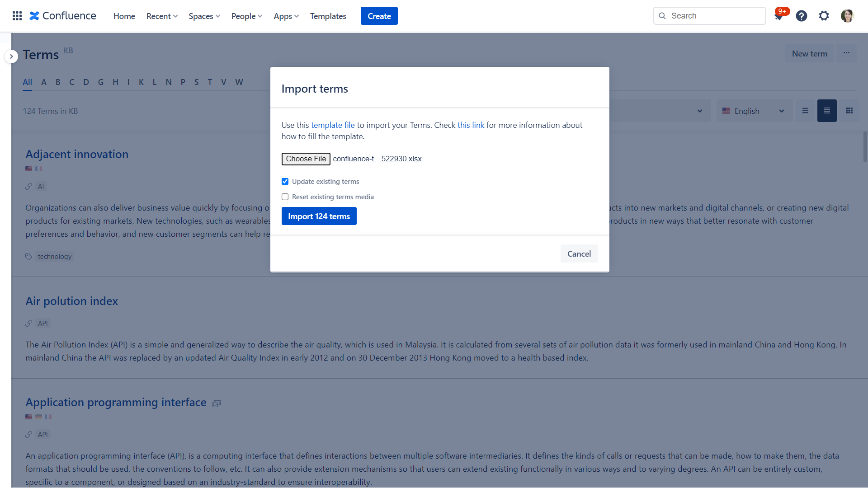Image resolution: width=868 pixels, height=488 pixels.
Task: Open the notifications bell with 9+ badge
Action: (x=778, y=16)
